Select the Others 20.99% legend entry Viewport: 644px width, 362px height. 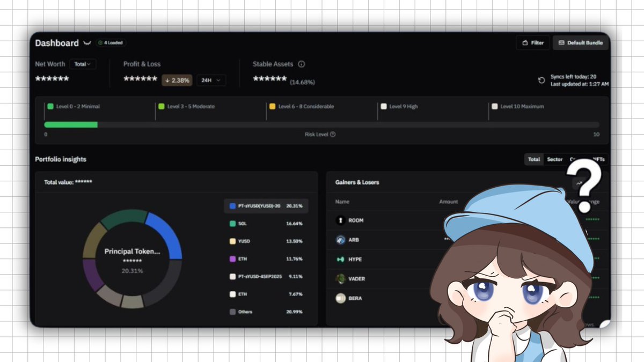click(x=266, y=312)
